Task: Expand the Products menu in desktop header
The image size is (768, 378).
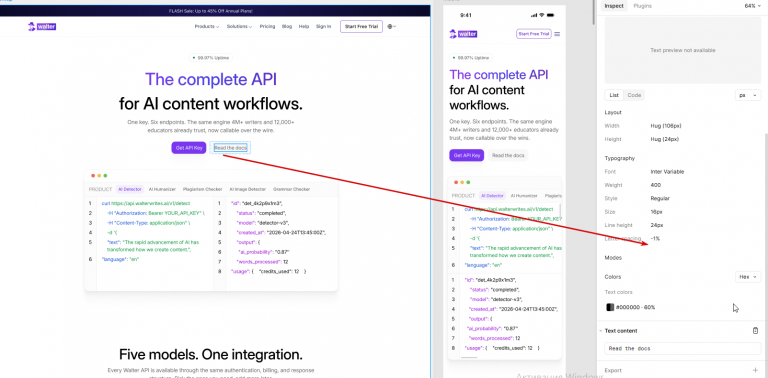Action: click(x=207, y=26)
